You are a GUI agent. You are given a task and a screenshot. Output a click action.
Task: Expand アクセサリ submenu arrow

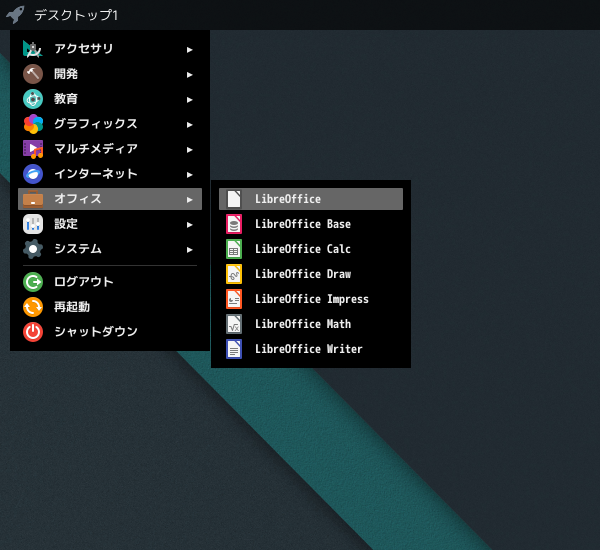[189, 50]
